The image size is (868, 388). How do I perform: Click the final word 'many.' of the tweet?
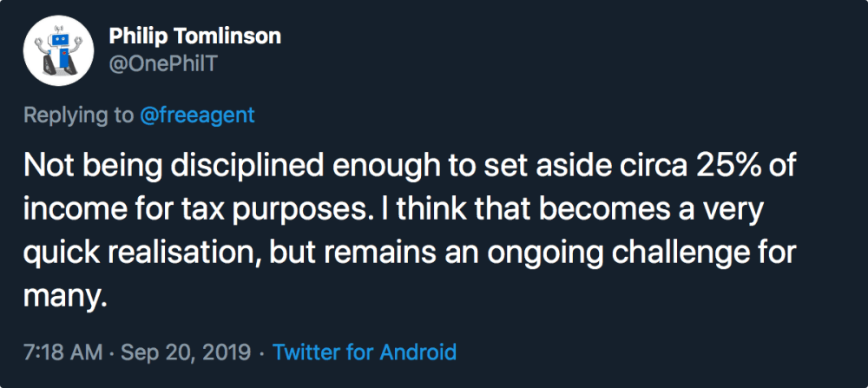(x=63, y=298)
